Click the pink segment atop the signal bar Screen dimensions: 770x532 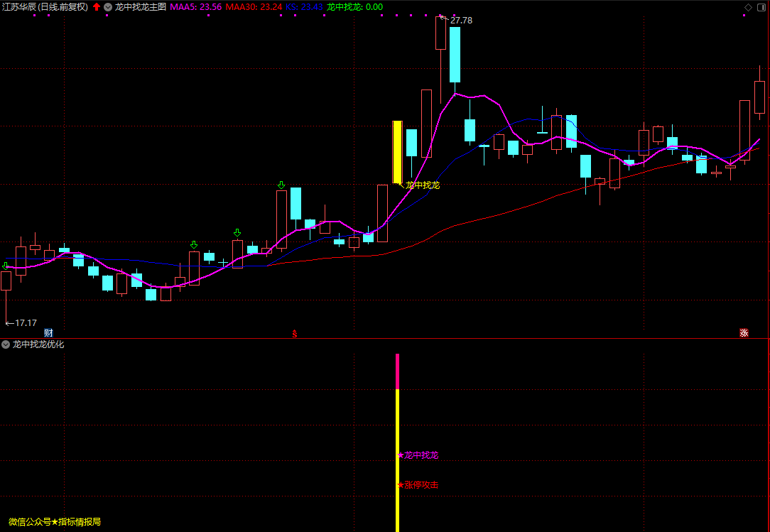point(397,371)
